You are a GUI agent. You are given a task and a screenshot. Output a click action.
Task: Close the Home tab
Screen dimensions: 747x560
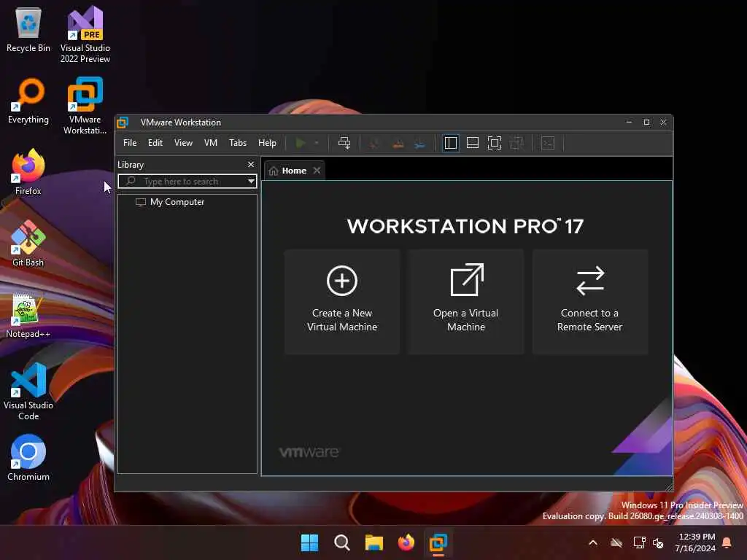pos(317,171)
